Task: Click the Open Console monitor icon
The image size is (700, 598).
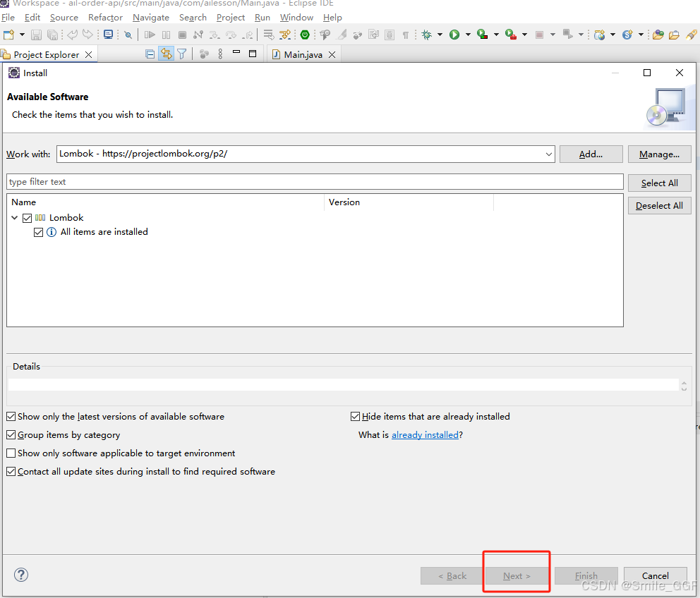Action: pyautogui.click(x=108, y=35)
